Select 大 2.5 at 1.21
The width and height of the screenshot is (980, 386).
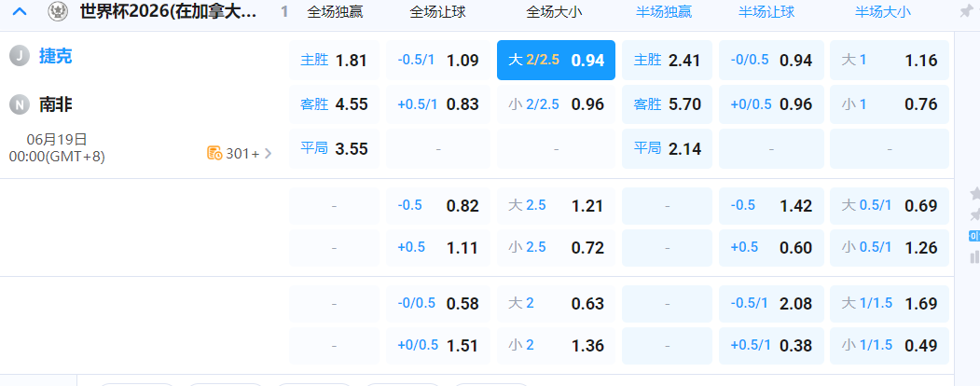[557, 205]
